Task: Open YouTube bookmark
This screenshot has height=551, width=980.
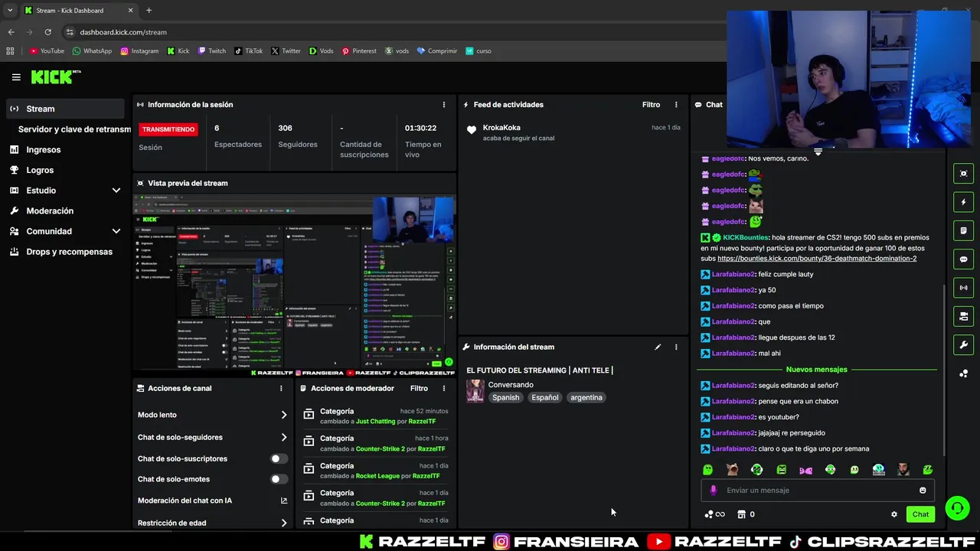Action: point(47,51)
